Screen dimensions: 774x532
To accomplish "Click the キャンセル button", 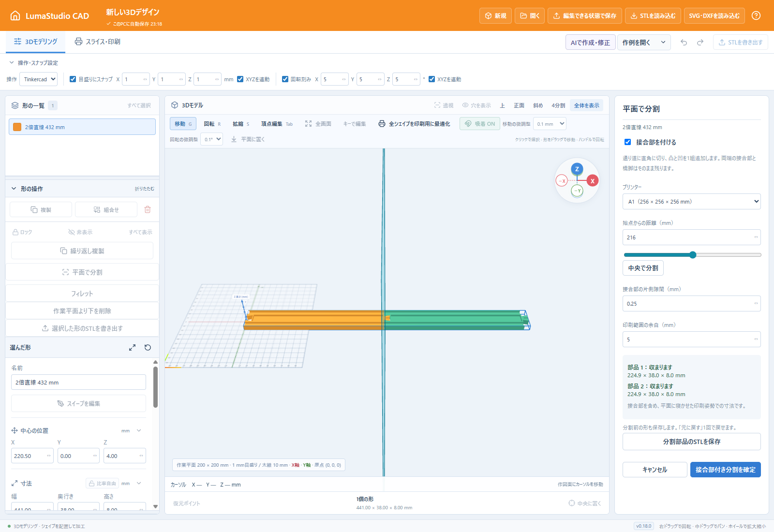I will pos(655,470).
